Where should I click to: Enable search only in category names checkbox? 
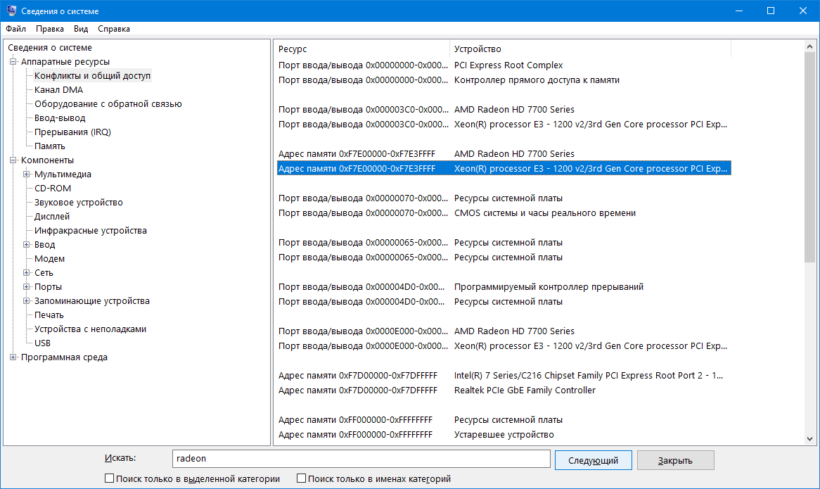[x=301, y=479]
